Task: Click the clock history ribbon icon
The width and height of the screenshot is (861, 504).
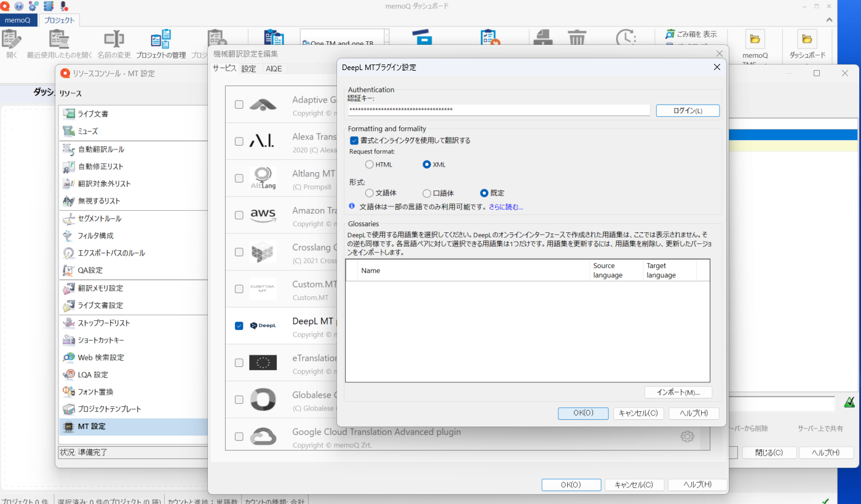Action: coord(626,39)
